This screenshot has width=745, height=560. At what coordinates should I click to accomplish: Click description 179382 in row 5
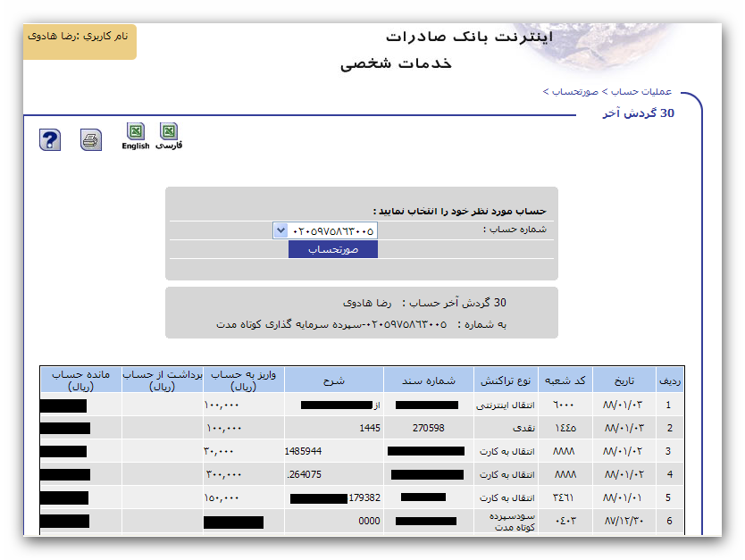[364, 497]
